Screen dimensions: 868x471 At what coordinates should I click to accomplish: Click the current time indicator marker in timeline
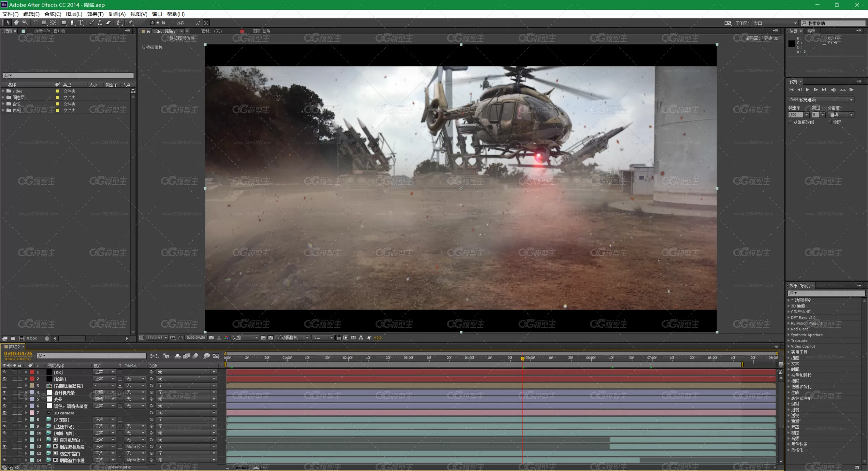523,358
